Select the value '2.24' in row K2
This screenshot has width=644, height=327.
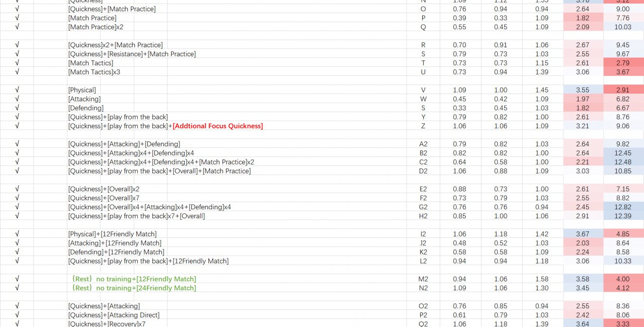pos(583,252)
